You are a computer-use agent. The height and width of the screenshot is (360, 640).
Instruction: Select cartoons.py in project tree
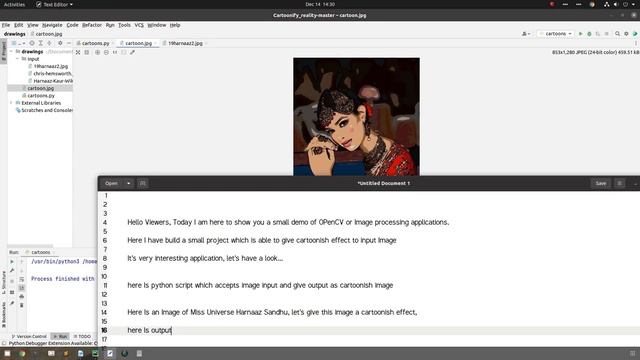[x=41, y=96]
